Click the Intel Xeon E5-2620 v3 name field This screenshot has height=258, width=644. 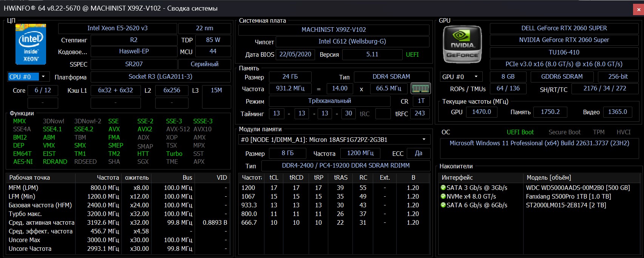(x=117, y=28)
